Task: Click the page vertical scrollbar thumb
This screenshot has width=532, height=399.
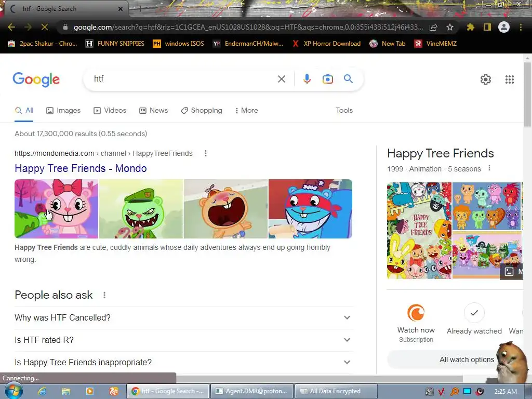Action: click(528, 94)
